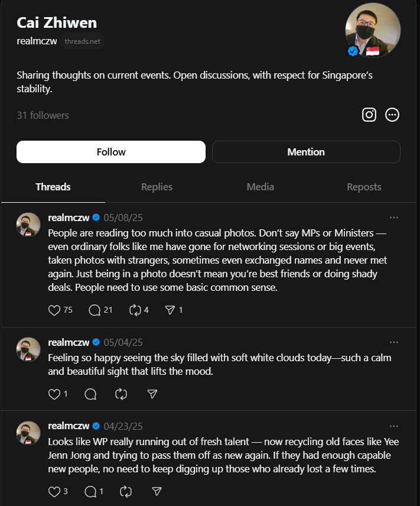
Task: Share the casual photos post via send icon
Action: click(170, 310)
